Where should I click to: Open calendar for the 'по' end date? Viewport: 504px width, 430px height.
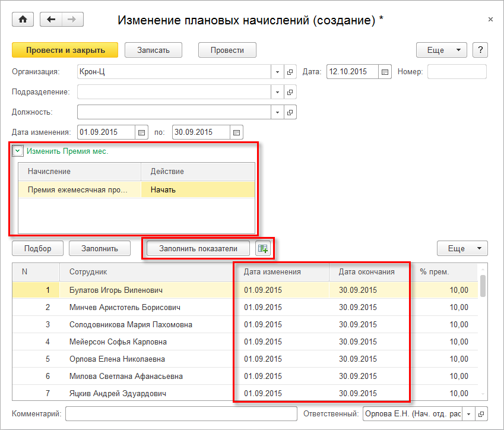[x=236, y=132]
